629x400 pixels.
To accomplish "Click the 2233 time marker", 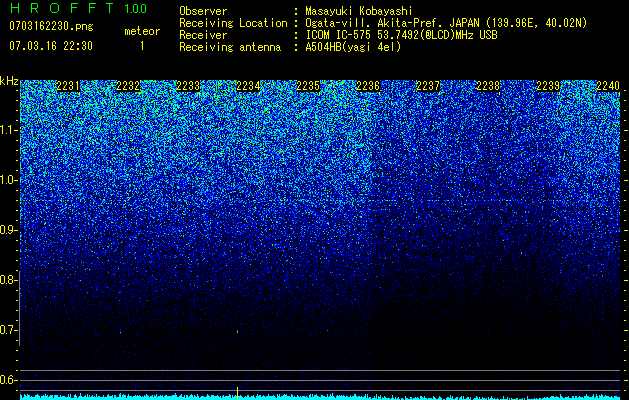I will (188, 86).
